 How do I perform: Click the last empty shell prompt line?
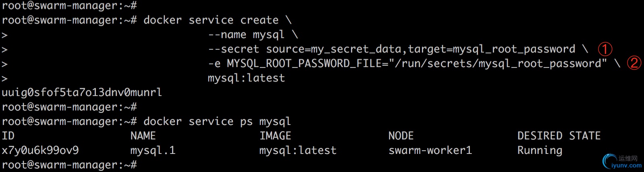click(69, 165)
